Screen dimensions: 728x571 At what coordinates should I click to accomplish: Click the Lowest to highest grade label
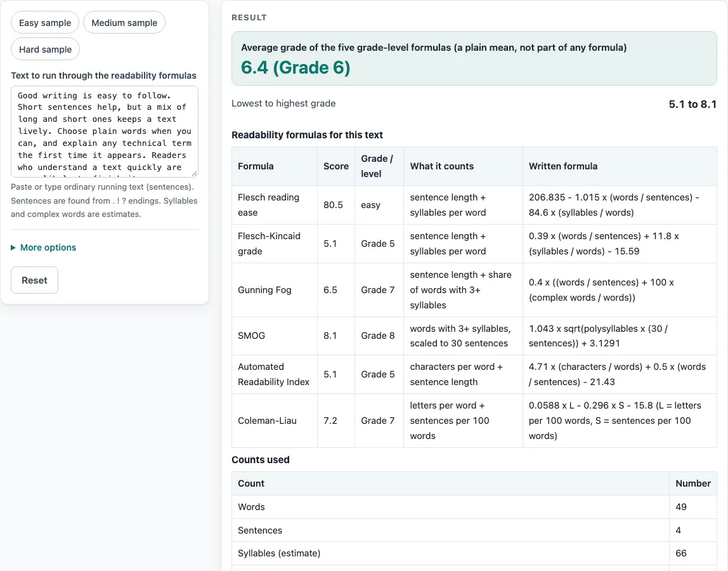pos(283,103)
